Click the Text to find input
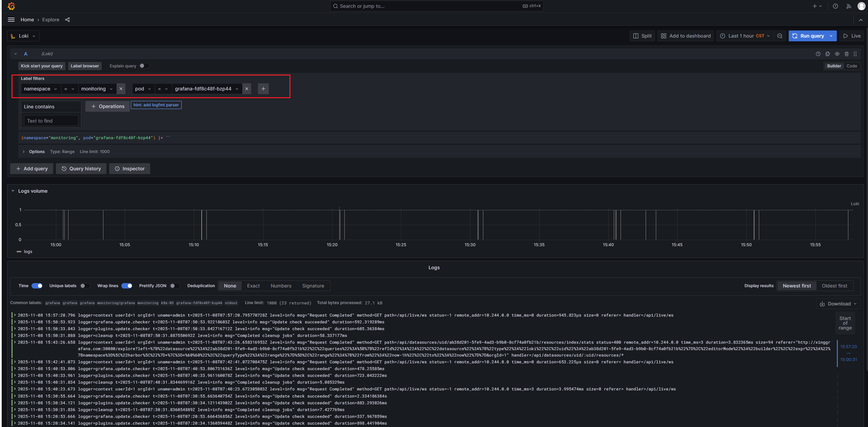 click(51, 121)
